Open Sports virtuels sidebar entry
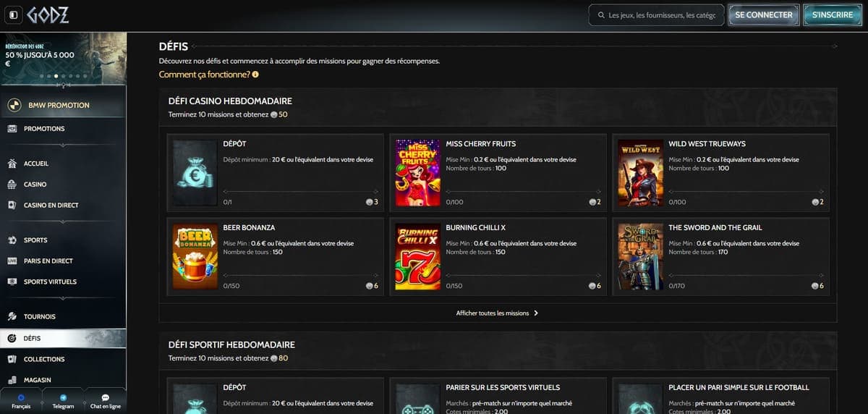This screenshot has width=868, height=414. (63, 282)
